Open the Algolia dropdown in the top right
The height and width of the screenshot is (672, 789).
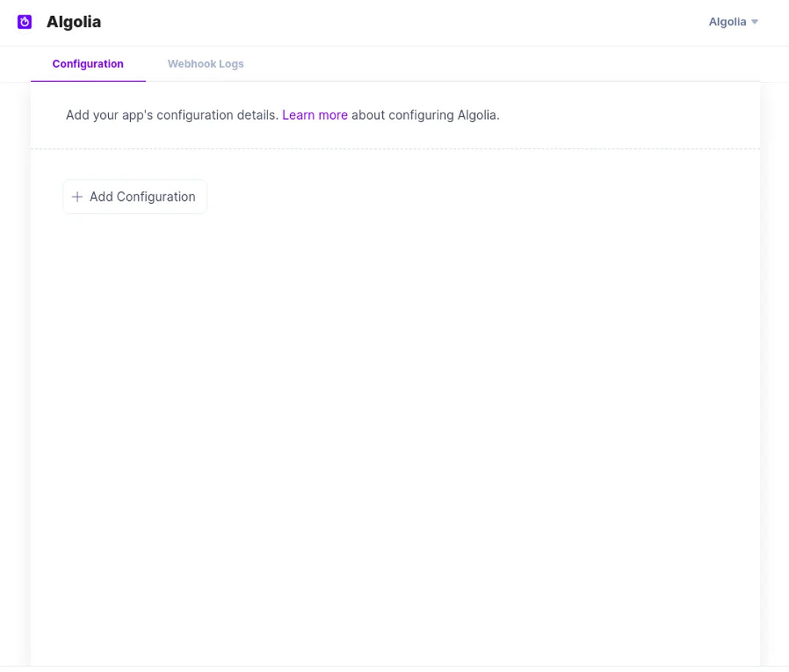733,22
